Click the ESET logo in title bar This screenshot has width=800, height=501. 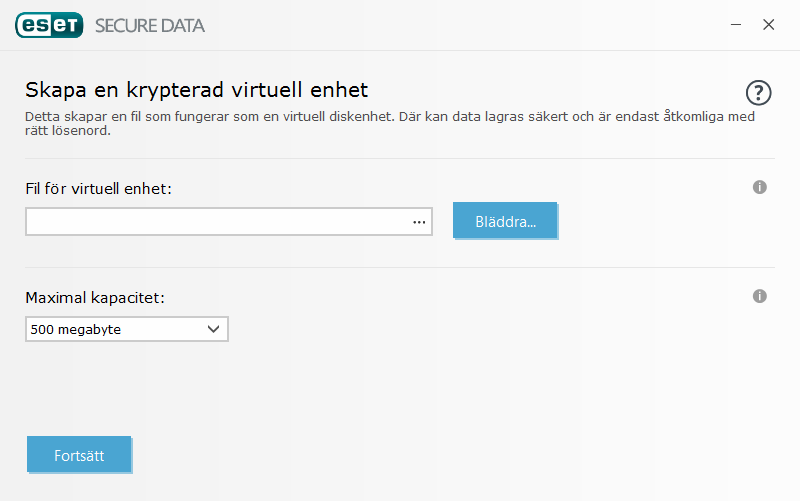49,25
